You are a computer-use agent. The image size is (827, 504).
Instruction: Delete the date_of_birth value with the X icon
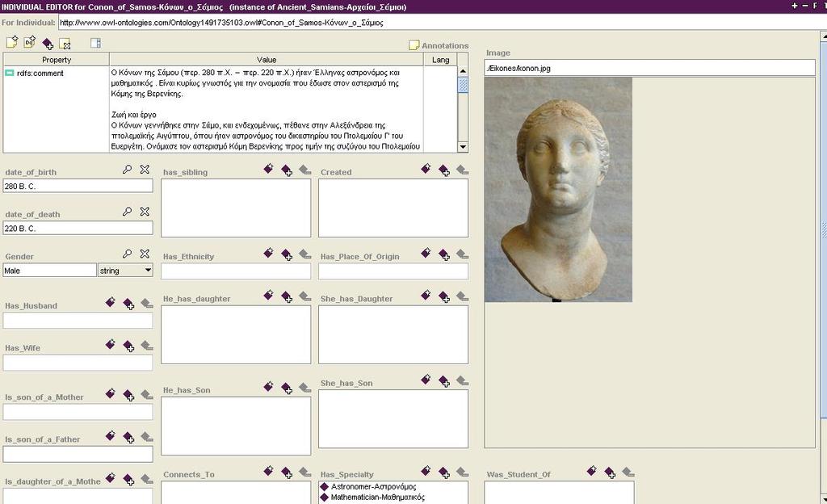click(145, 170)
